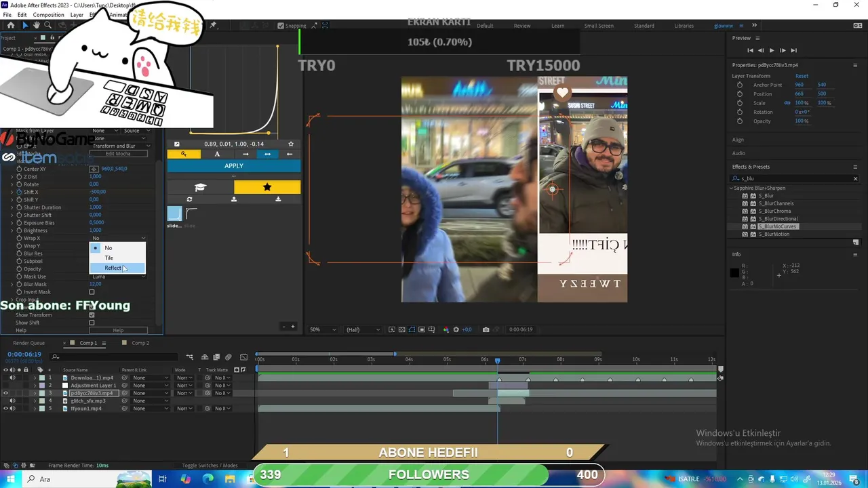The image size is (868, 488).
Task: Select the S_BlurMoCurves effect
Action: [778, 226]
